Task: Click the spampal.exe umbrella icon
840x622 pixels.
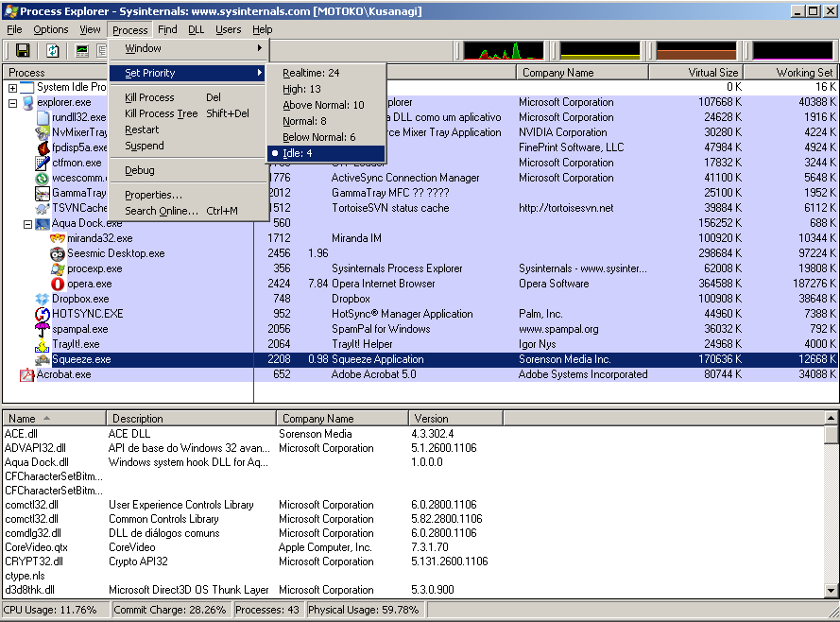Action: pyautogui.click(x=43, y=330)
